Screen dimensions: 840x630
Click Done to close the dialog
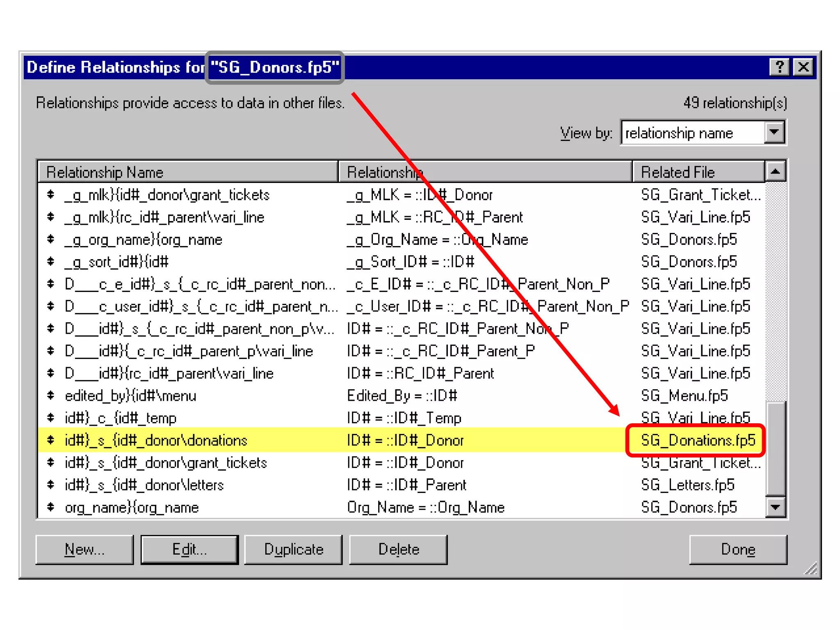pyautogui.click(x=738, y=549)
